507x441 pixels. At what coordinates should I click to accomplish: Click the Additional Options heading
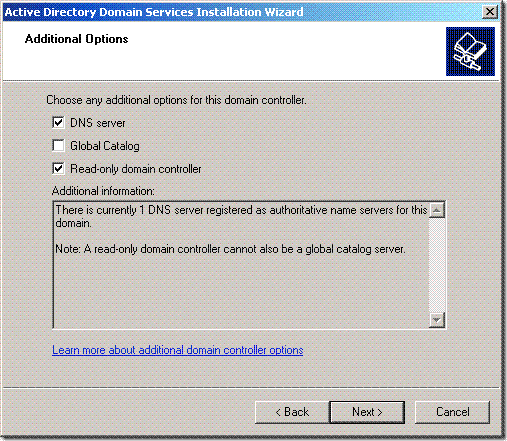(76, 39)
